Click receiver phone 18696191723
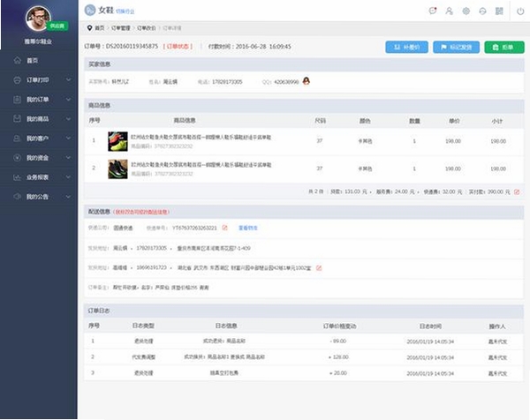 coord(151,267)
